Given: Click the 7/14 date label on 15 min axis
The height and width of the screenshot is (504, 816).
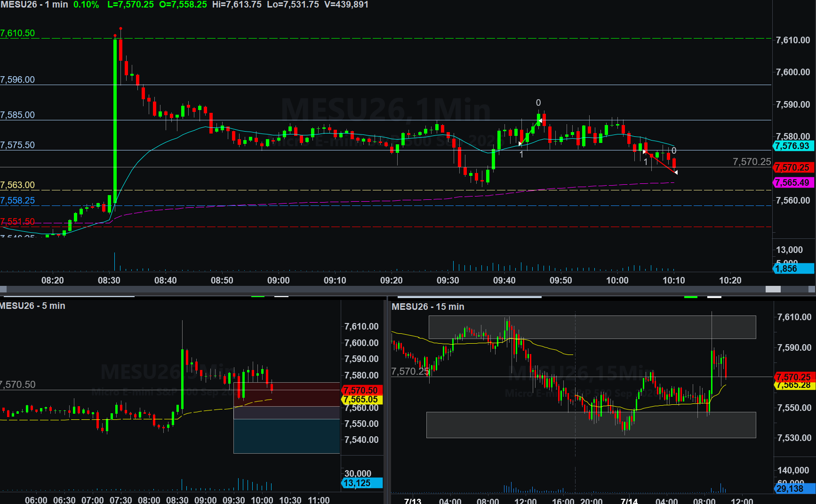Looking at the screenshot, I should tap(629, 501).
